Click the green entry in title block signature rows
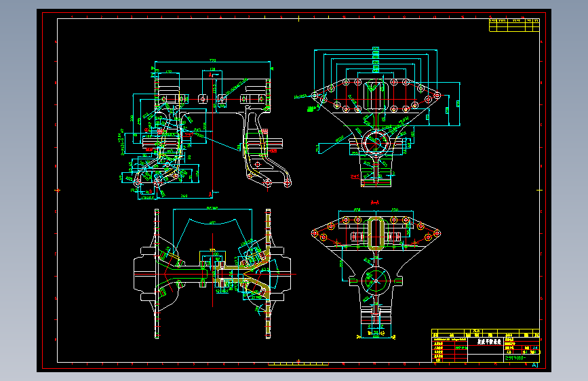Screen dimensions: 588x381 461,348
